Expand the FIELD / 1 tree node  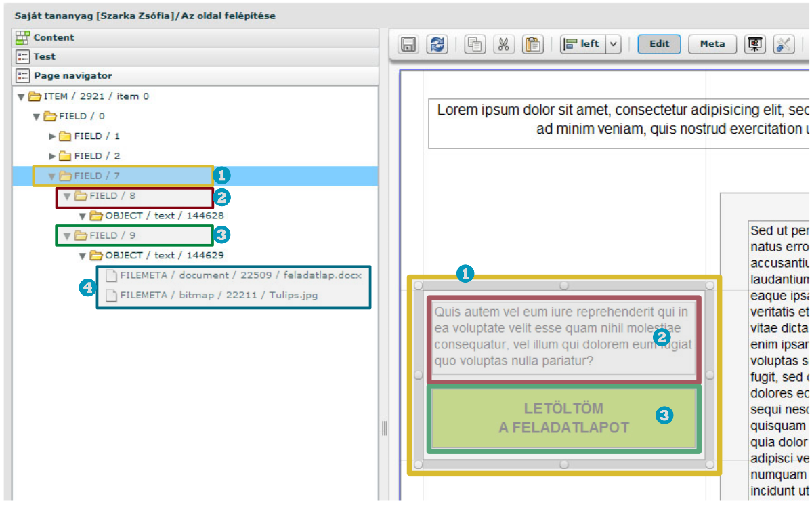53,136
